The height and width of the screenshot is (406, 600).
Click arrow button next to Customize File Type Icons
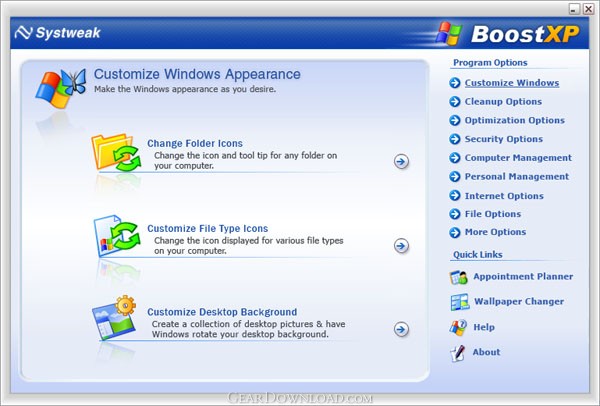tap(401, 246)
